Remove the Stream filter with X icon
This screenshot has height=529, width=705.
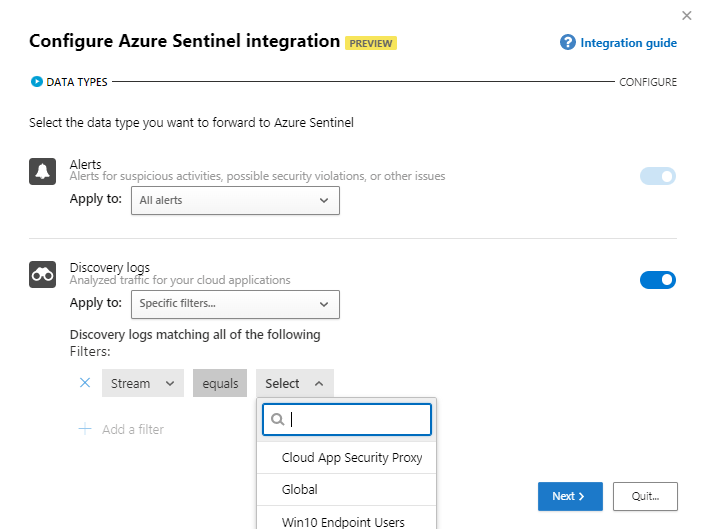(x=85, y=383)
